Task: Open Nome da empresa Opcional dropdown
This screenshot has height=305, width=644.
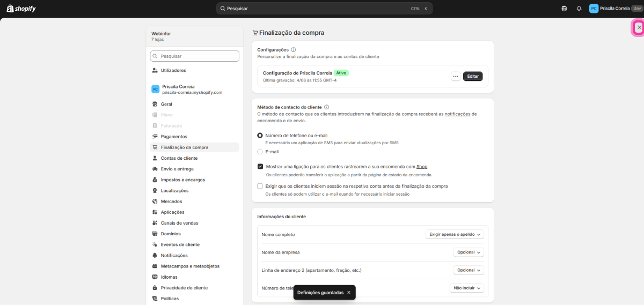Action: [x=469, y=252]
